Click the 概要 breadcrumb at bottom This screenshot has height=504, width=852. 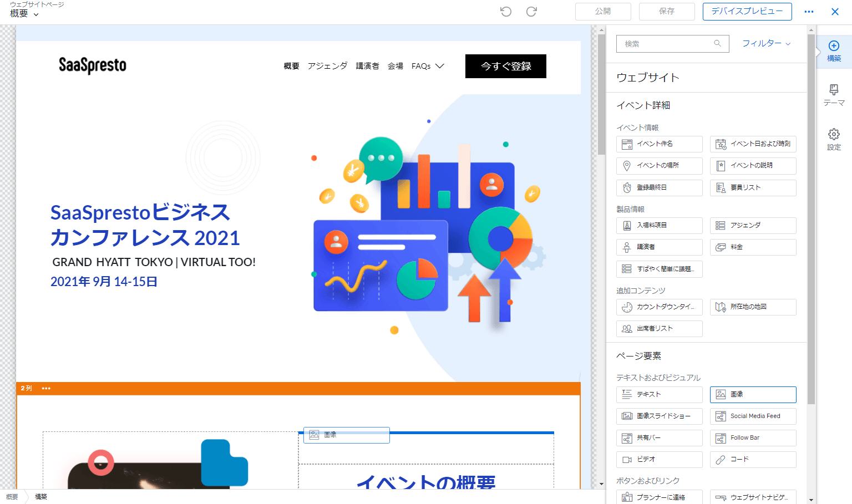[x=12, y=497]
